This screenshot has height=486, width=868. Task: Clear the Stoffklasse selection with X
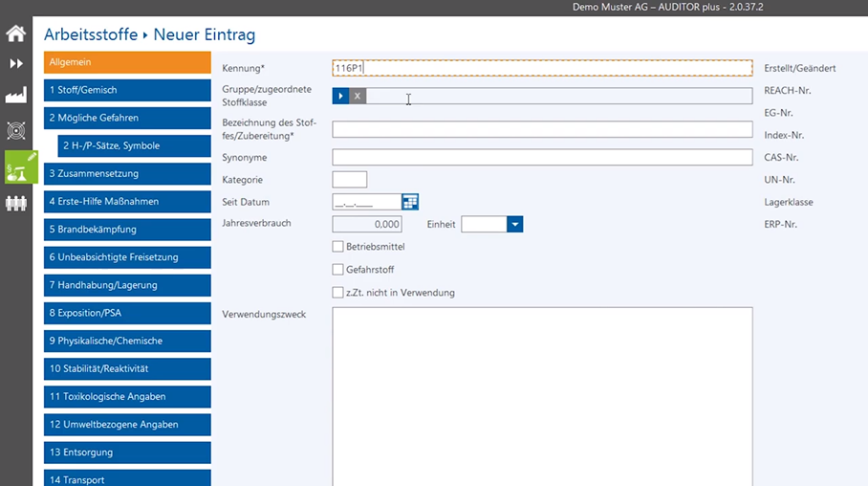click(358, 96)
